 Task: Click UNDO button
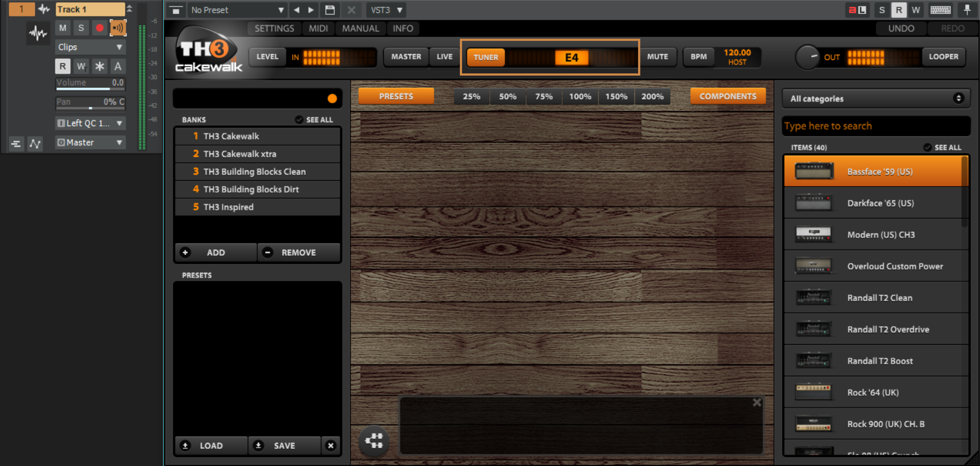(x=901, y=29)
